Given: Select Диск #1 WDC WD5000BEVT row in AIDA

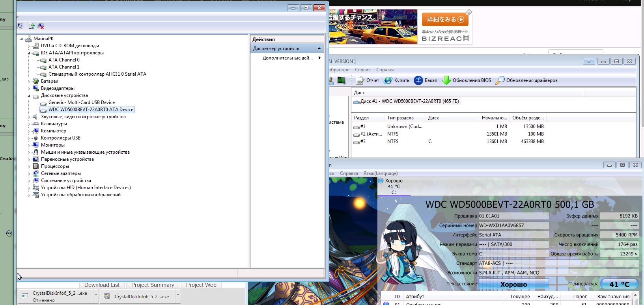Looking at the screenshot, I should [x=407, y=101].
